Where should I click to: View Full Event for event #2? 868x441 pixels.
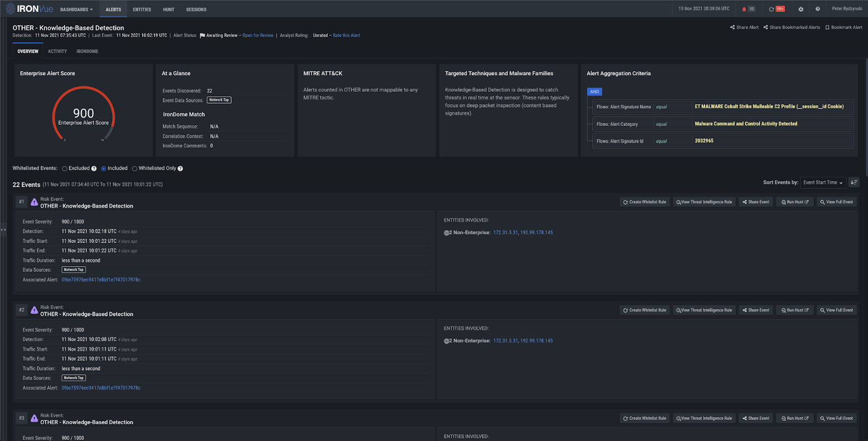pyautogui.click(x=837, y=310)
